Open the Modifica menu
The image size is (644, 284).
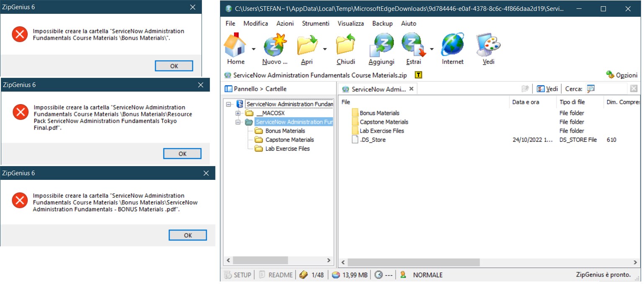point(256,23)
